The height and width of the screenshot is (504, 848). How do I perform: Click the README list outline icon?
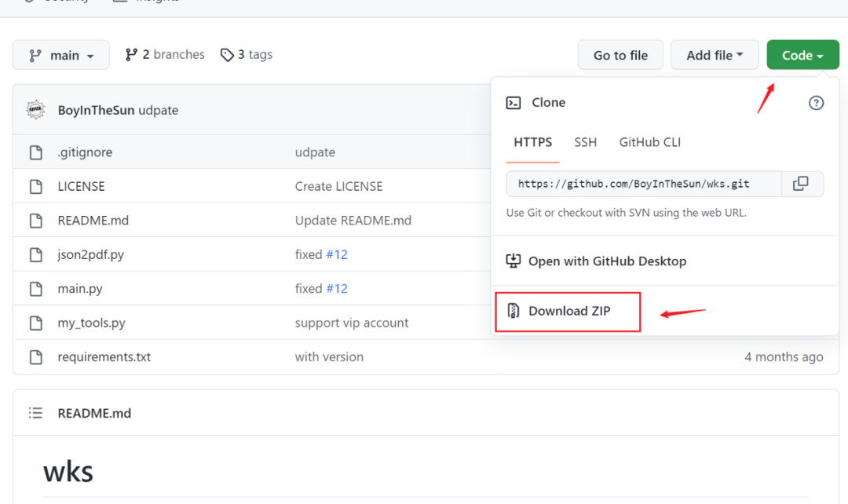tap(35, 413)
